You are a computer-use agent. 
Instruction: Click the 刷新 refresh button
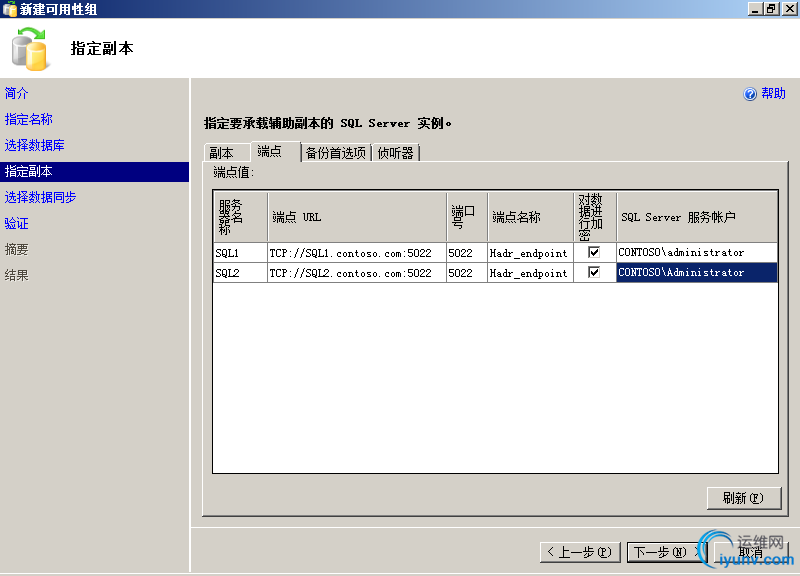744,498
